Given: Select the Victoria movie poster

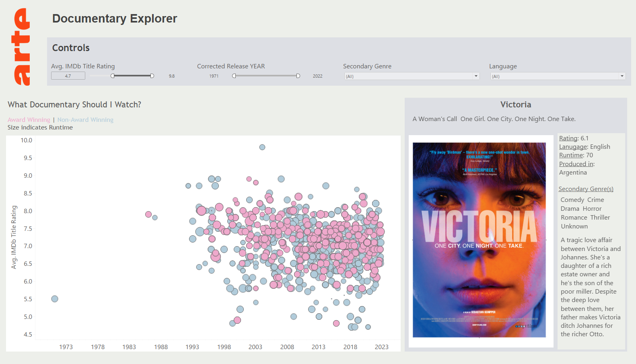Looking at the screenshot, I should click(x=479, y=240).
